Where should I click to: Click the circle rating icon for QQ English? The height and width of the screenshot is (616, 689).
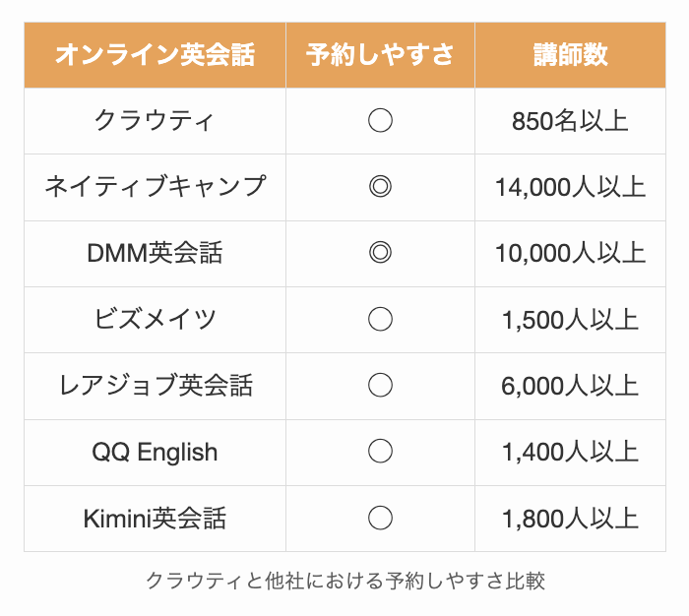[x=380, y=452]
